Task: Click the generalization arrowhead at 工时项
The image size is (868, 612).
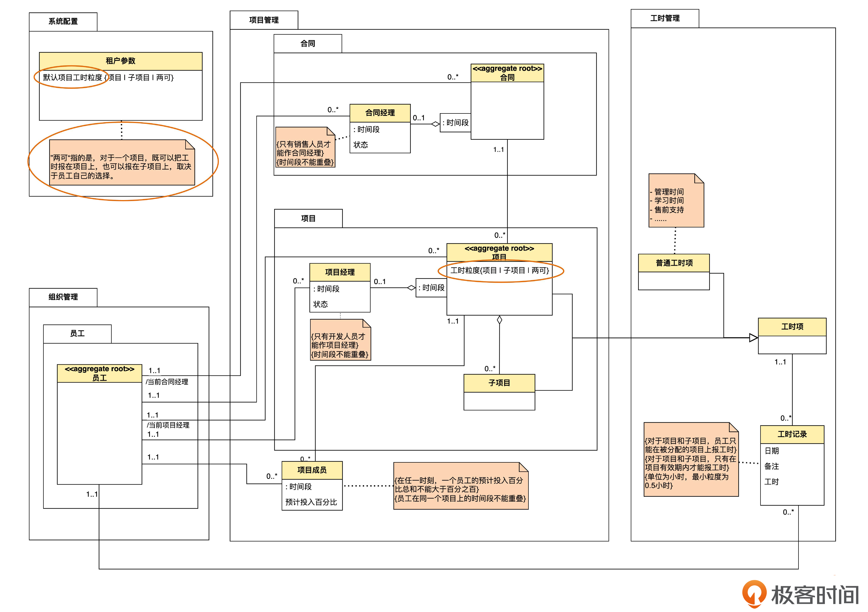Action: pos(753,338)
